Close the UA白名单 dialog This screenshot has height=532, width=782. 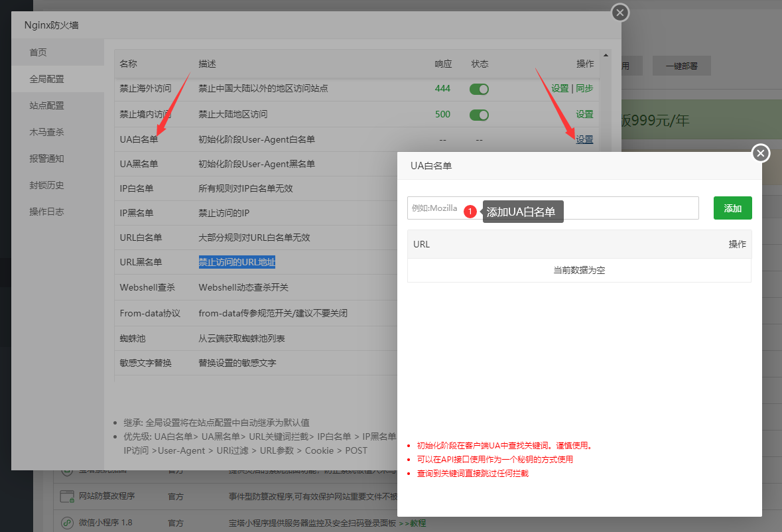coord(760,153)
